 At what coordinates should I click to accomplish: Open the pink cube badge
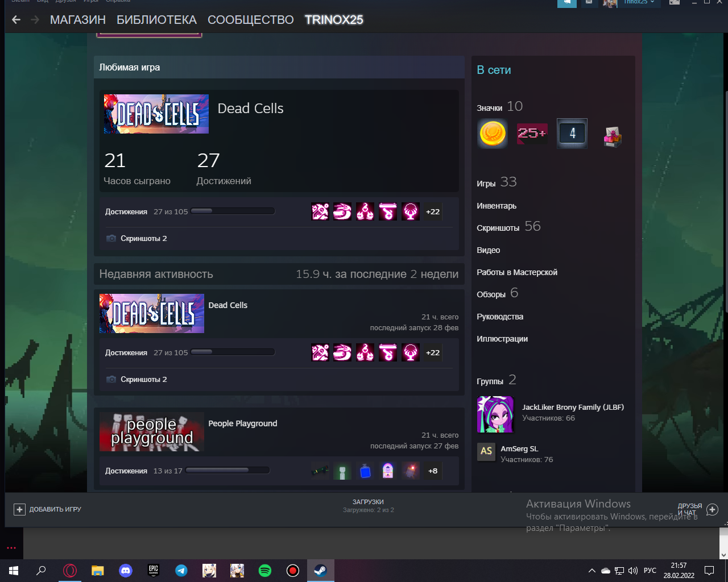[x=612, y=135]
